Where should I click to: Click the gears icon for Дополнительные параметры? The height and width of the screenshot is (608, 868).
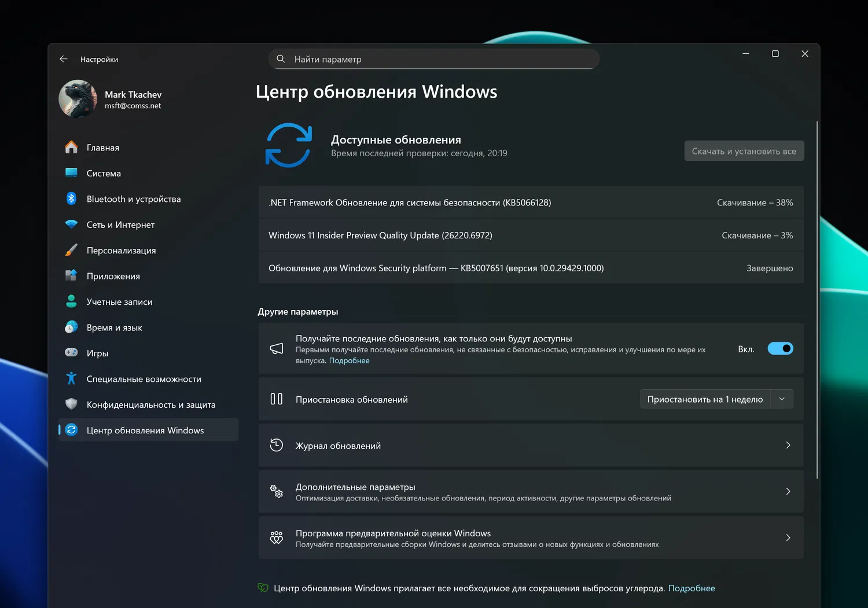pyautogui.click(x=277, y=491)
